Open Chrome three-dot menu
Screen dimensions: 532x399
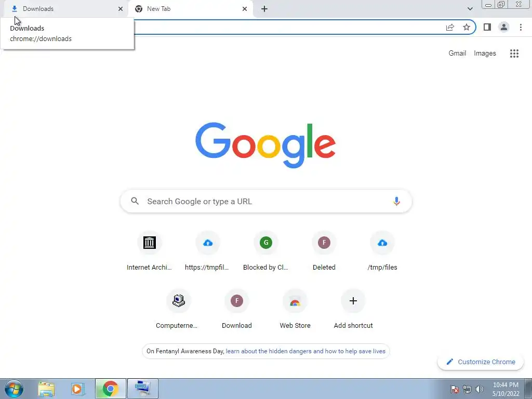point(521,27)
